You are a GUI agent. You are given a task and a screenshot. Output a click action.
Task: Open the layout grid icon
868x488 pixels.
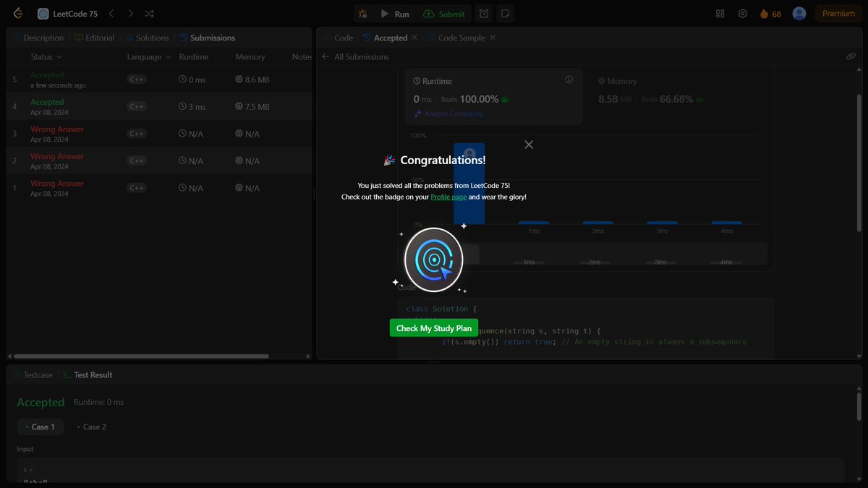(x=720, y=14)
